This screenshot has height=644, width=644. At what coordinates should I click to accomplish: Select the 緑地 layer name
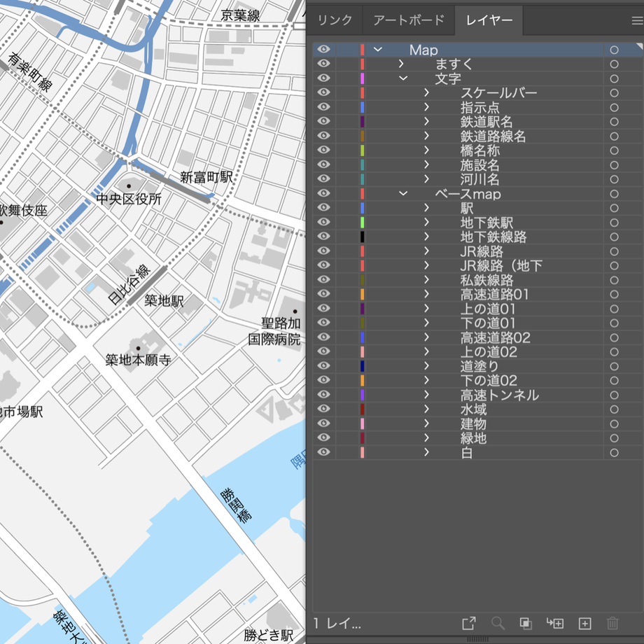(x=473, y=437)
